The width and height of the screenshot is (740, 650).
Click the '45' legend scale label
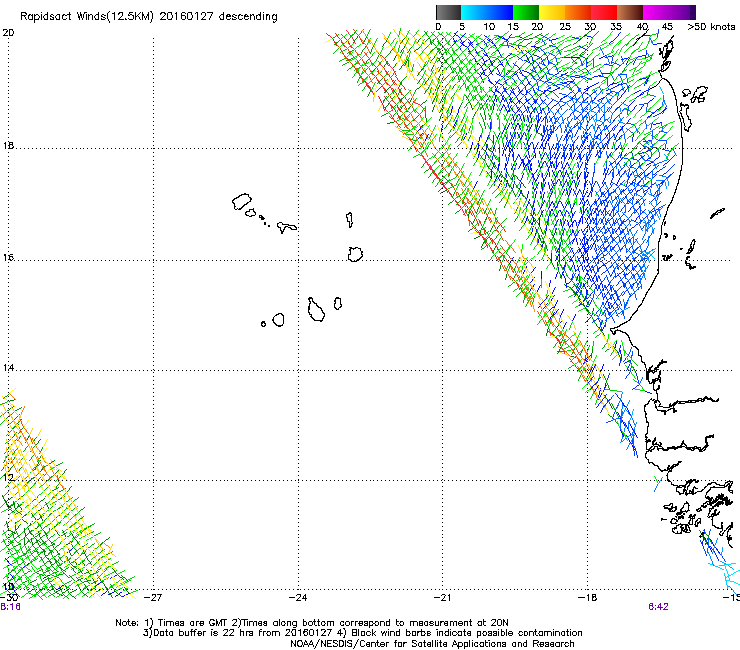click(667, 27)
